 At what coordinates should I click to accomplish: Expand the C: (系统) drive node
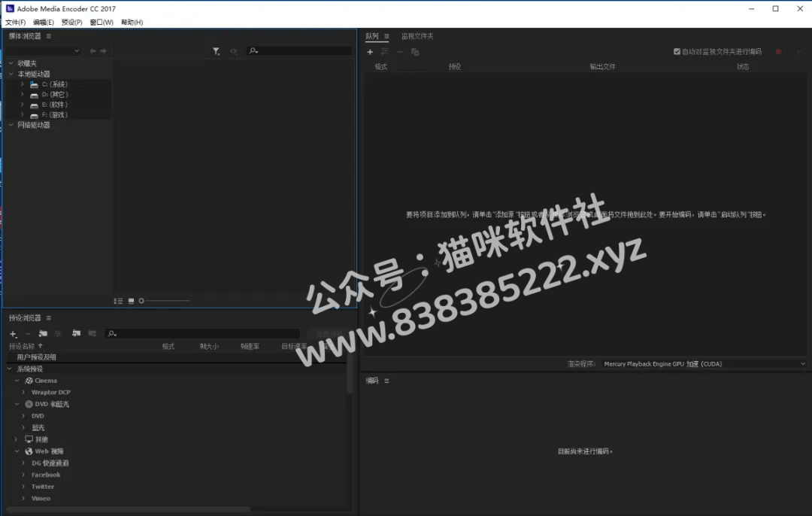[x=23, y=84]
